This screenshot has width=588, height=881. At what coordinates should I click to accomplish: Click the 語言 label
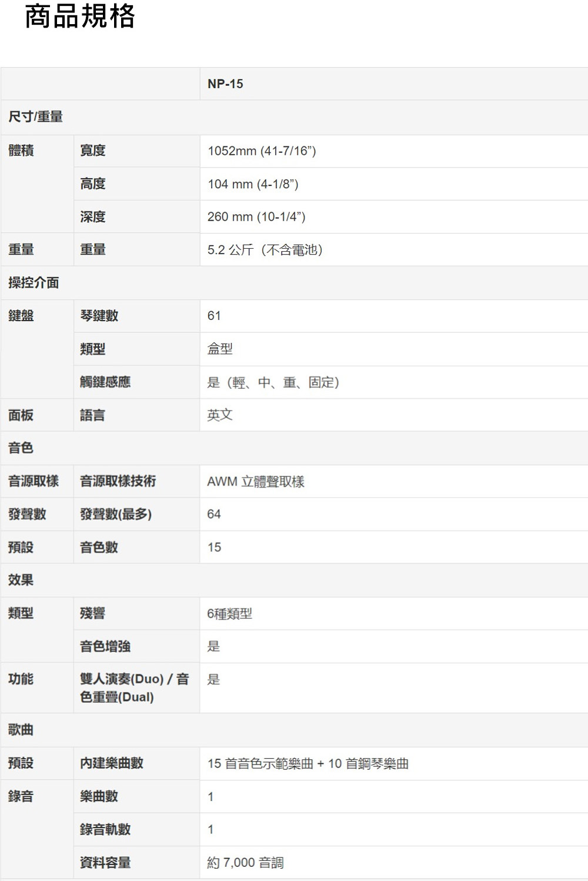93,415
